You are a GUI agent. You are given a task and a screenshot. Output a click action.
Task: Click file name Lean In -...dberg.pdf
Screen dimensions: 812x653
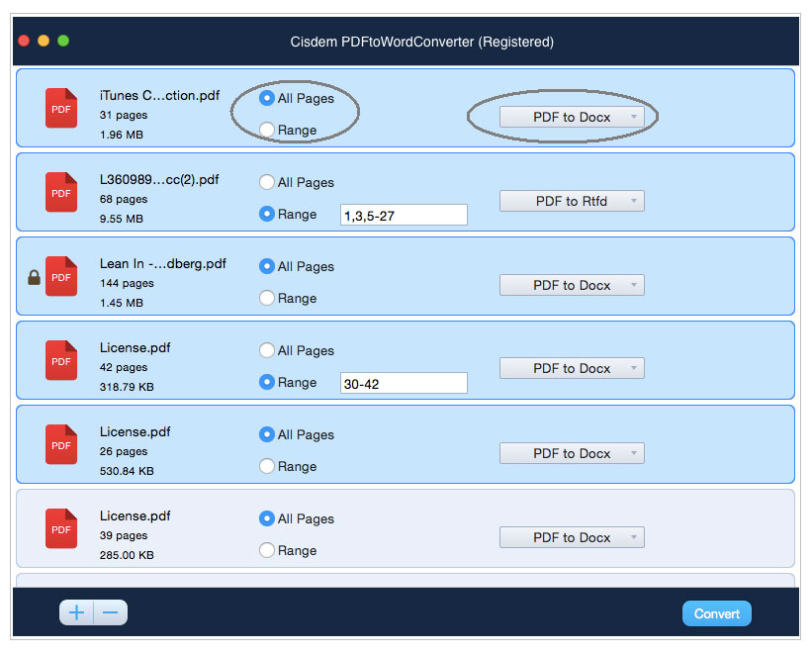pyautogui.click(x=162, y=264)
